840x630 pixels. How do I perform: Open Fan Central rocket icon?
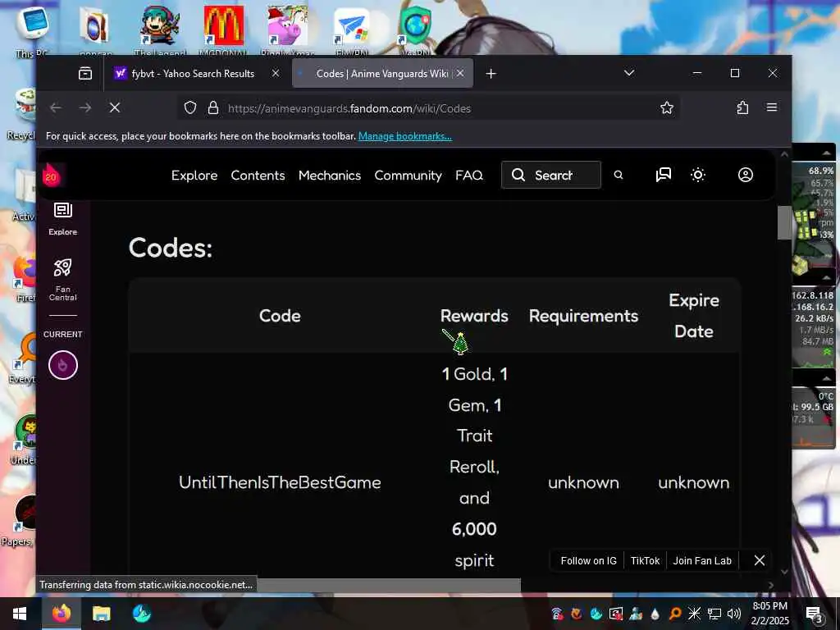tap(62, 279)
